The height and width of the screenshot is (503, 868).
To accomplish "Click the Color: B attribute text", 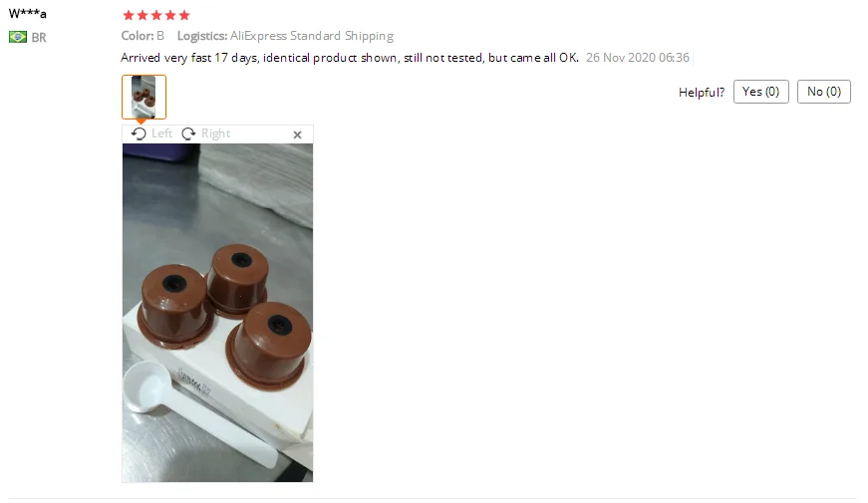I will pyautogui.click(x=143, y=36).
